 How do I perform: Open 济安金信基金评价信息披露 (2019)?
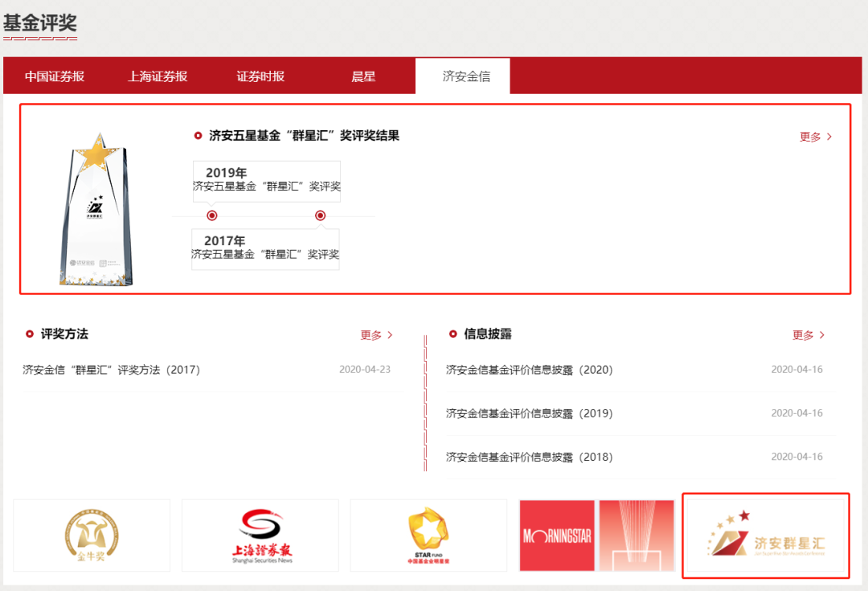[529, 413]
